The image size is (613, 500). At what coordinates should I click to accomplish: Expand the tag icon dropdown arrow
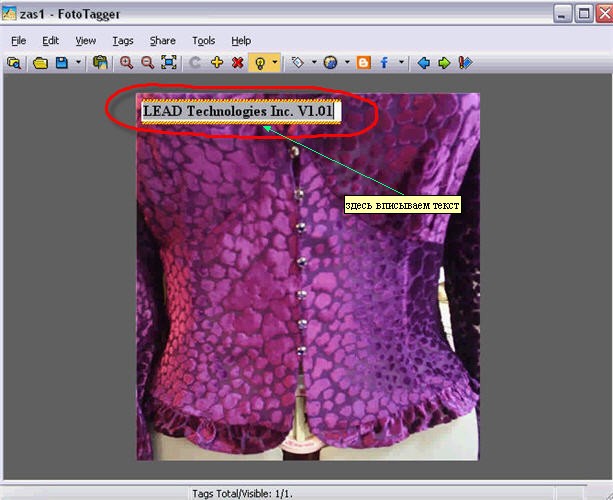click(x=314, y=62)
